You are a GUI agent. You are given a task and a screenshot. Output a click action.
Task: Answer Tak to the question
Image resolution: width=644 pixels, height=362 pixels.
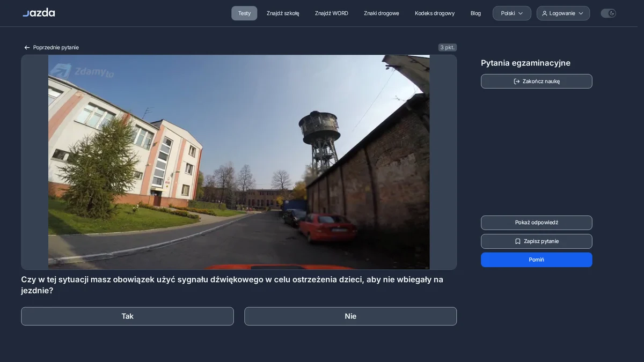[x=127, y=316]
